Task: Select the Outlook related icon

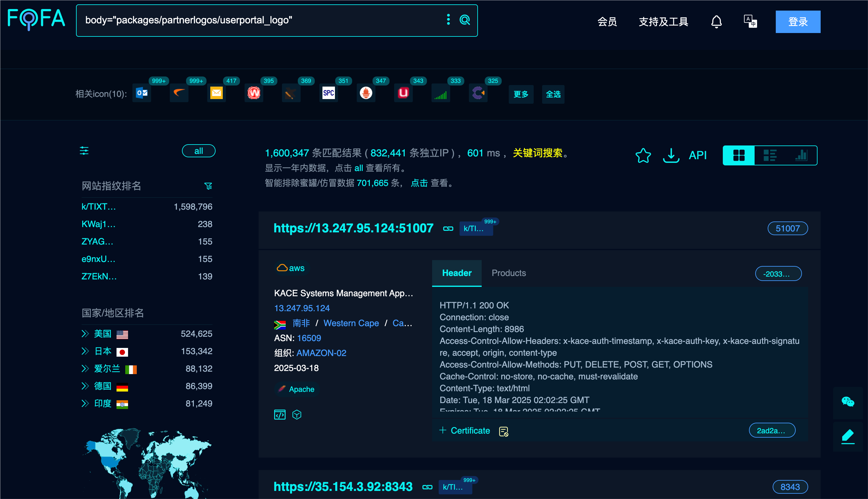Action: 141,93
